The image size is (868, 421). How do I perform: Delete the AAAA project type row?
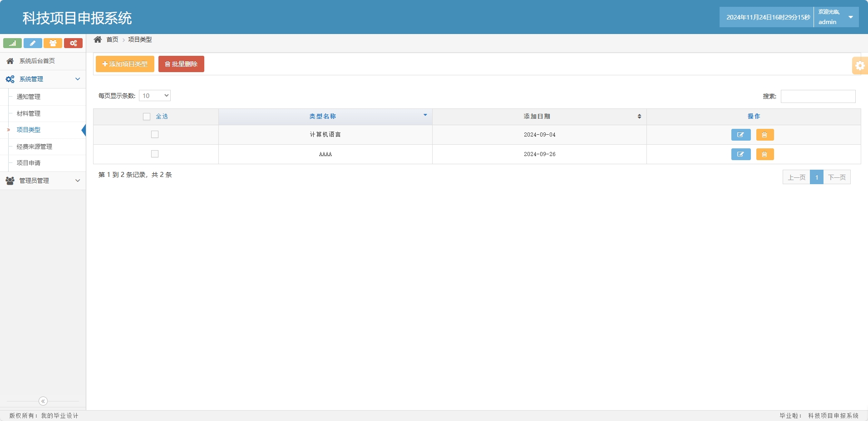(x=764, y=154)
